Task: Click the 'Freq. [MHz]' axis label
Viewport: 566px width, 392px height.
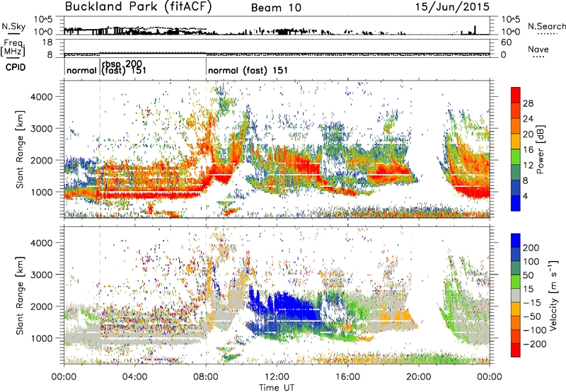Action: click(13, 47)
